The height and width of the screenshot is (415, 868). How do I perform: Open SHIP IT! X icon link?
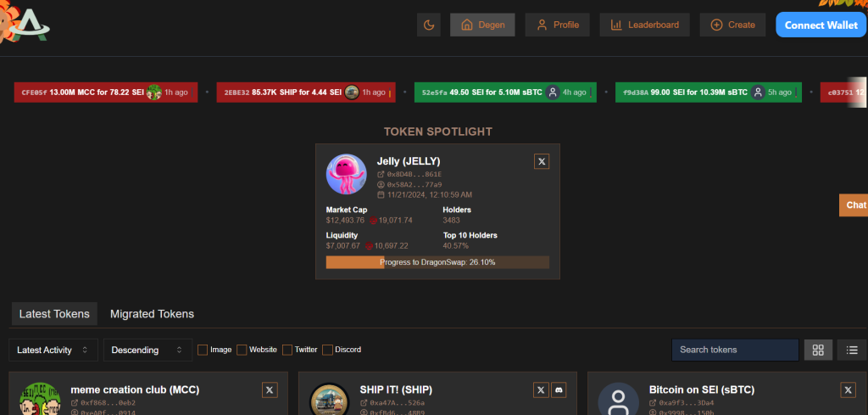tap(541, 390)
